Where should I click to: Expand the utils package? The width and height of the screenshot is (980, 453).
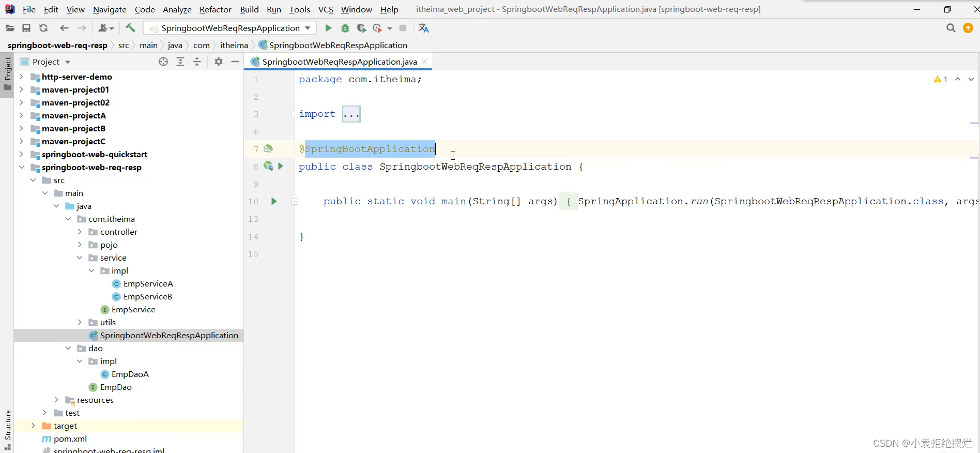tap(80, 322)
